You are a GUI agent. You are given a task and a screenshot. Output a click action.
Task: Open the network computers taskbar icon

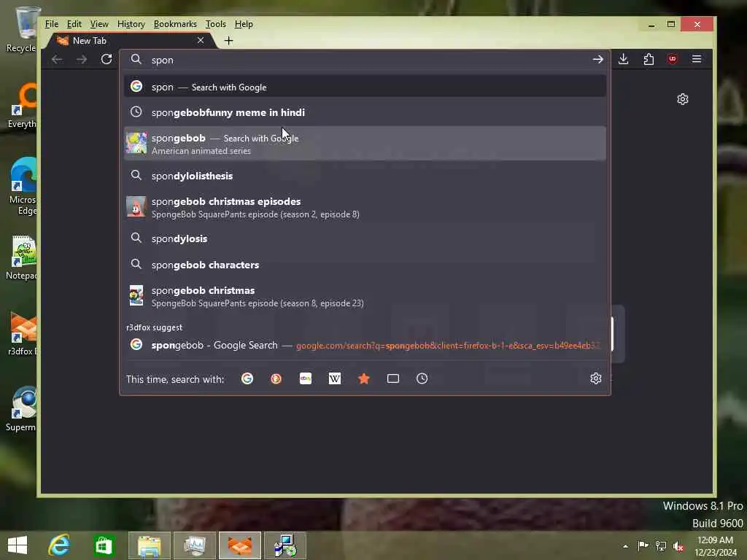click(x=285, y=545)
